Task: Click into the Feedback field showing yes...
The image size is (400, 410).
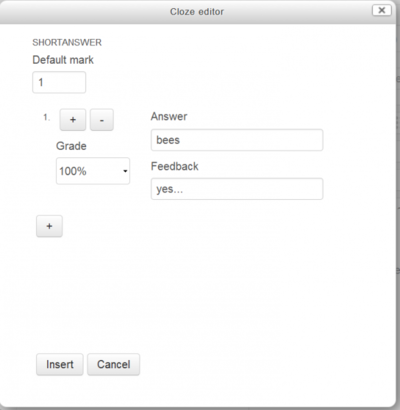Action: [237, 189]
